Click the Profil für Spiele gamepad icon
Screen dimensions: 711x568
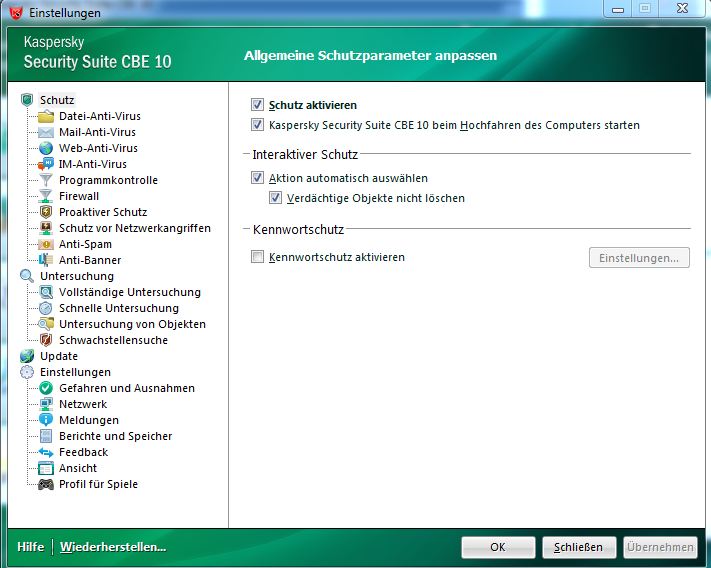pos(46,484)
